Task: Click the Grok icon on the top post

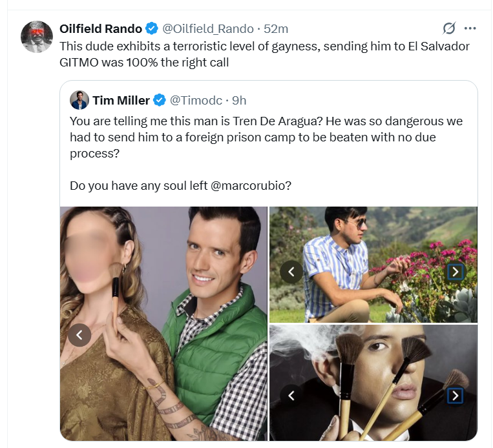Action: pos(448,28)
